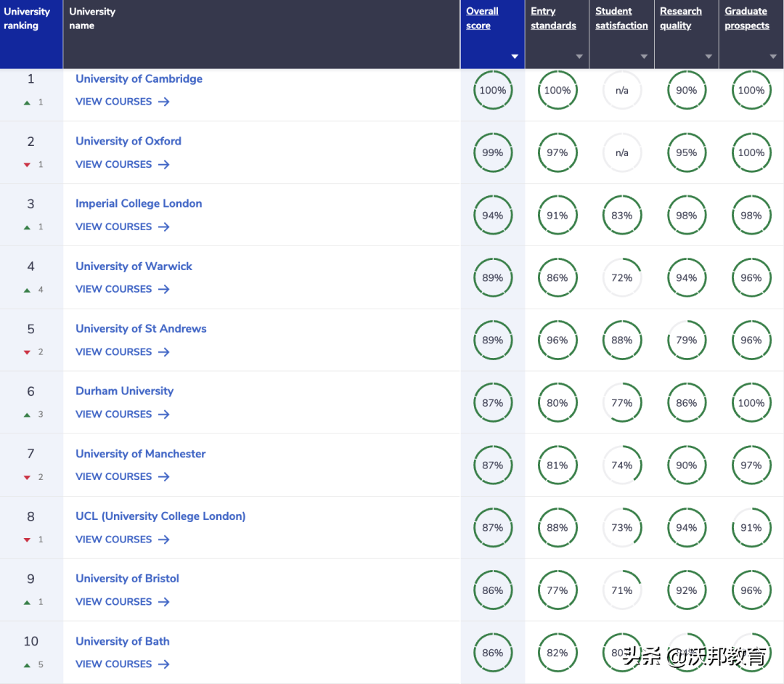
Task: Sort by Entry standards column header
Action: pos(553,18)
